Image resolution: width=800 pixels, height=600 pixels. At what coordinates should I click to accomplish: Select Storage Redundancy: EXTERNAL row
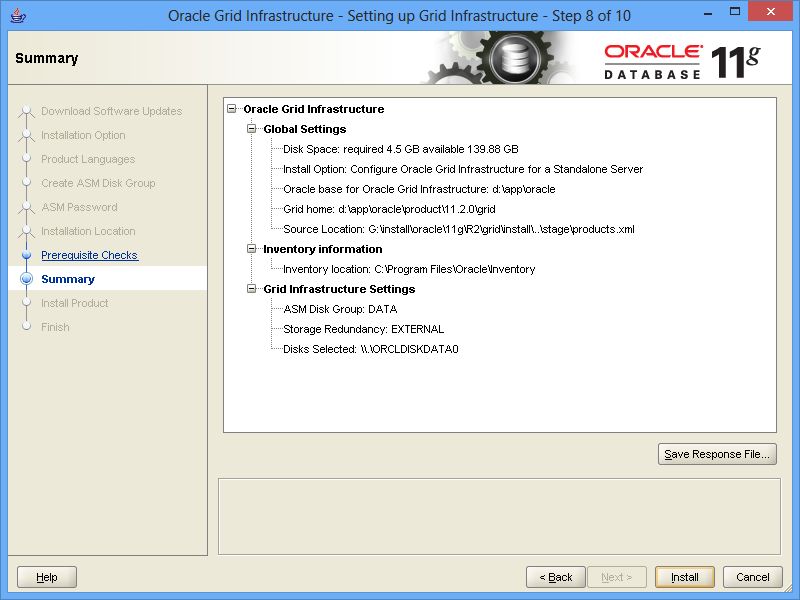pyautogui.click(x=363, y=329)
